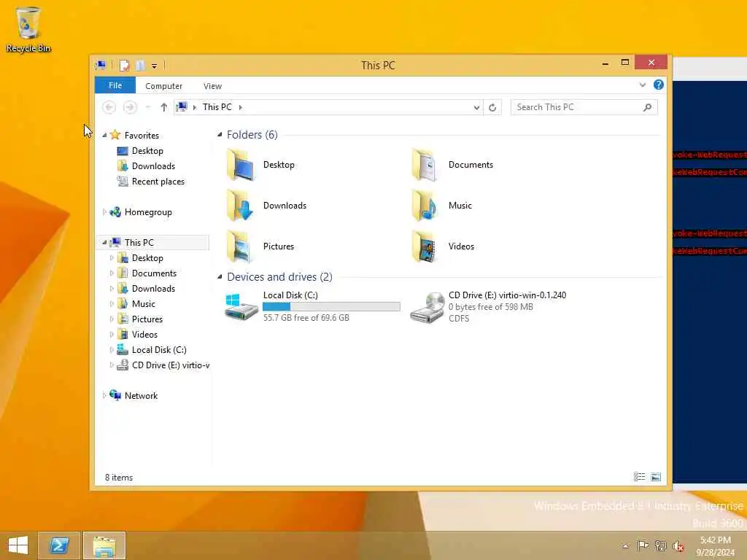The image size is (747, 560).
Task: Select Videos under This PC tree
Action: 137,334
